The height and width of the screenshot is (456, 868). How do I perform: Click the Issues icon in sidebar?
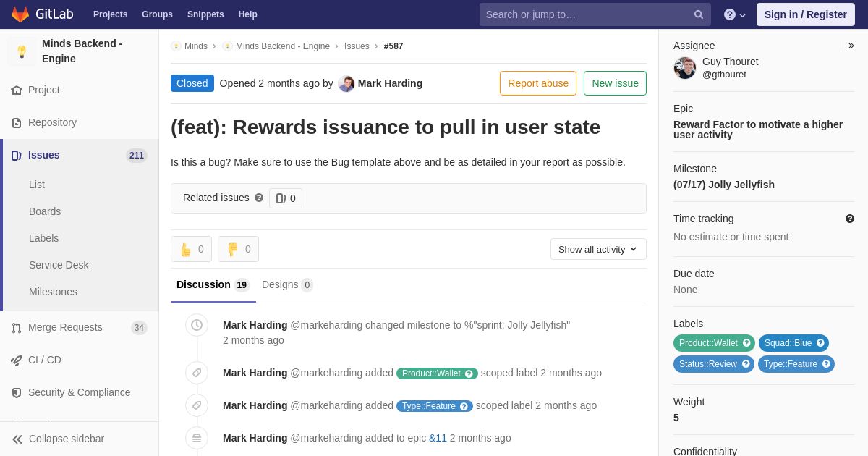point(17,156)
